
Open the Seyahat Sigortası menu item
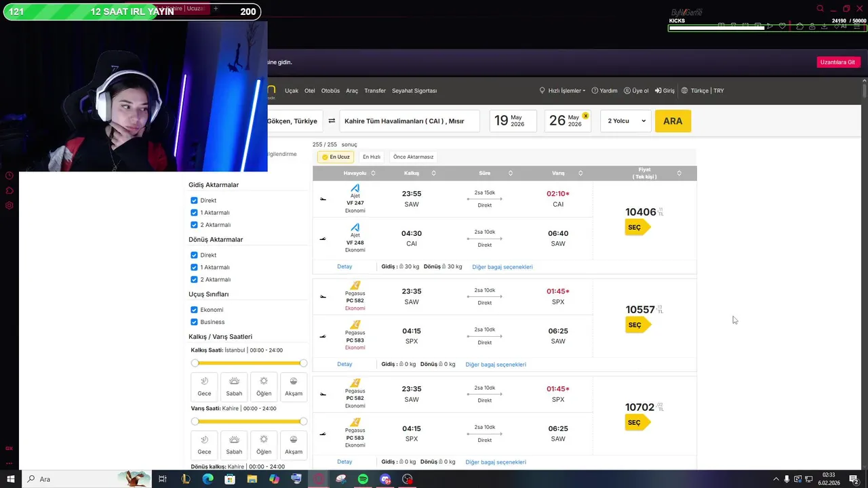[414, 90]
